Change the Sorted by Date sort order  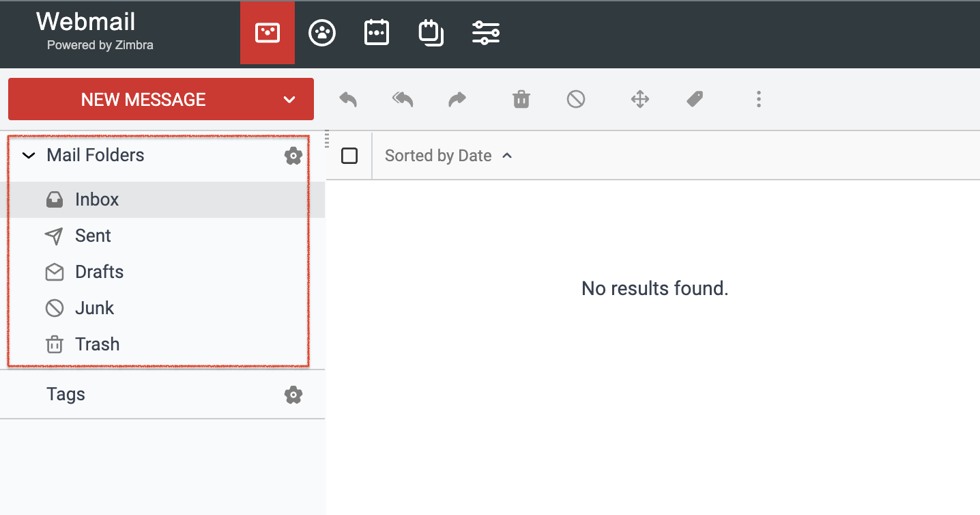pyautogui.click(x=448, y=156)
